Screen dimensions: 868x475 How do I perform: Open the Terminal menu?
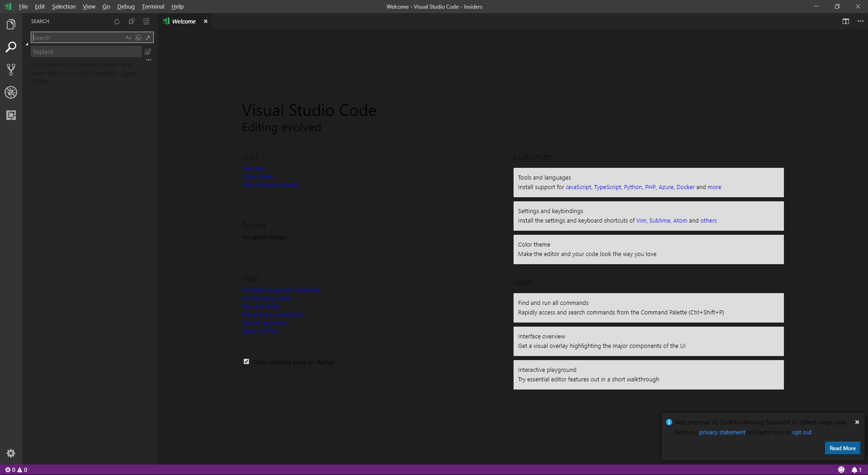pyautogui.click(x=152, y=6)
